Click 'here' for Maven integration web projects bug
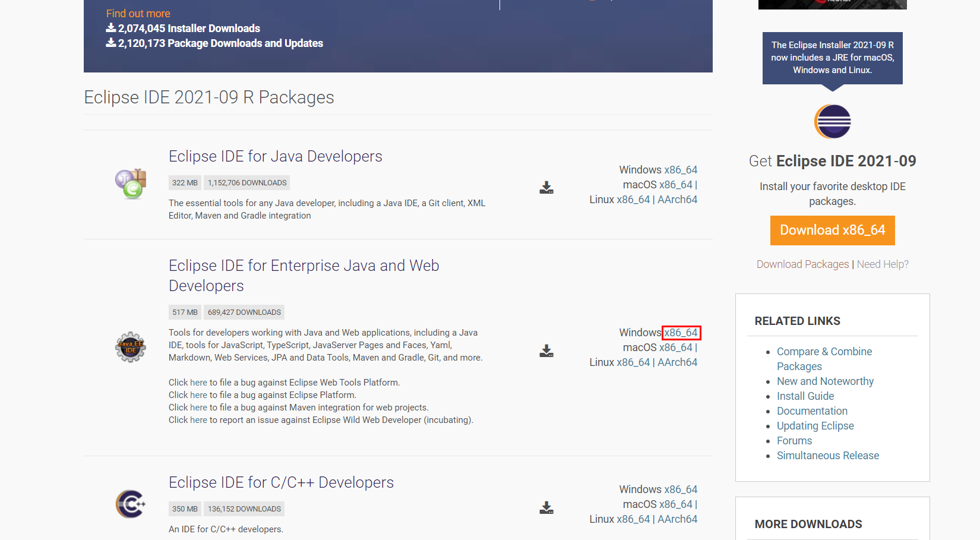This screenshot has width=980, height=540. tap(198, 408)
